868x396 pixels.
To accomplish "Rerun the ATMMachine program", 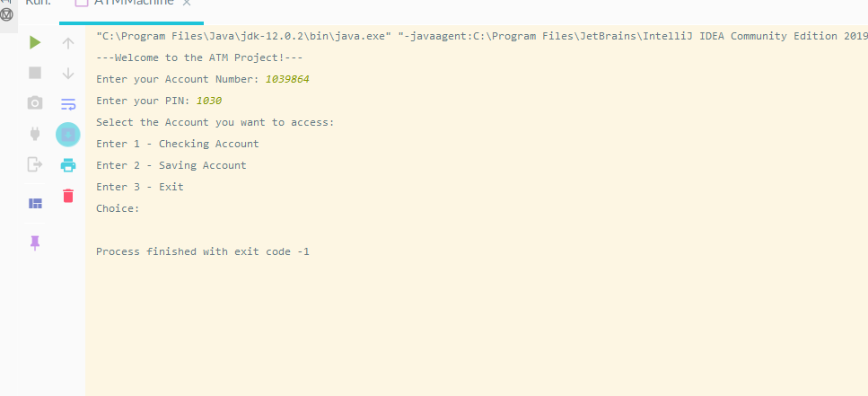I will [35, 43].
